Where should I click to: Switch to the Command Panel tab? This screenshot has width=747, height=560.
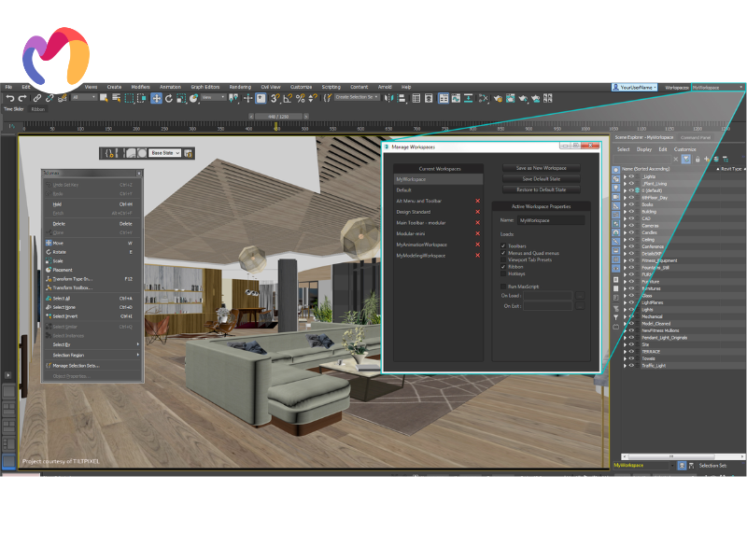(x=695, y=136)
